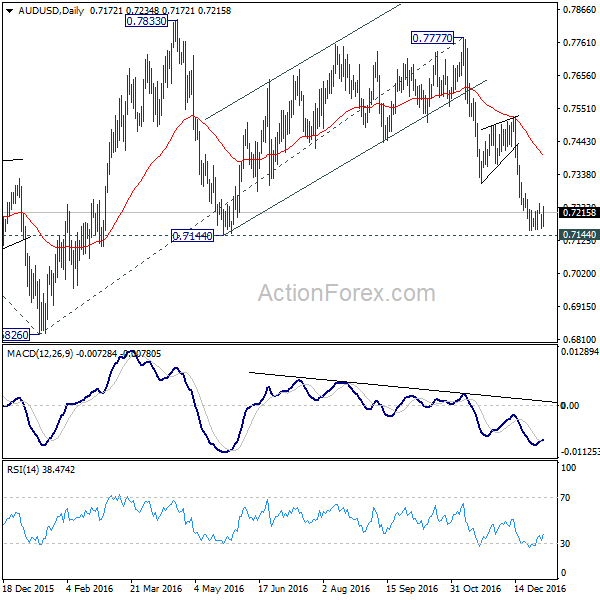Click the MACD 0.012894 scale value
The width and height of the screenshot is (600, 600).
[x=580, y=351]
